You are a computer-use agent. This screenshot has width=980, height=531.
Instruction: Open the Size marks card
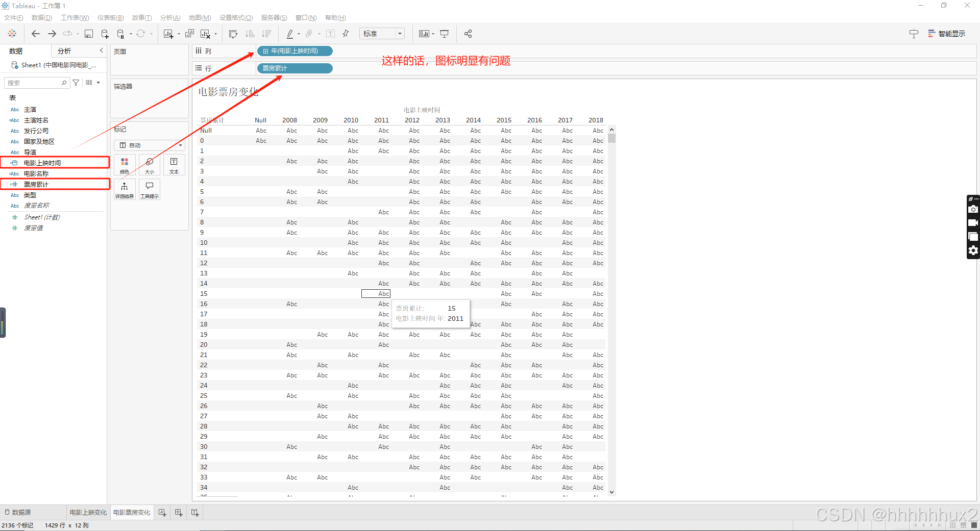click(x=150, y=165)
